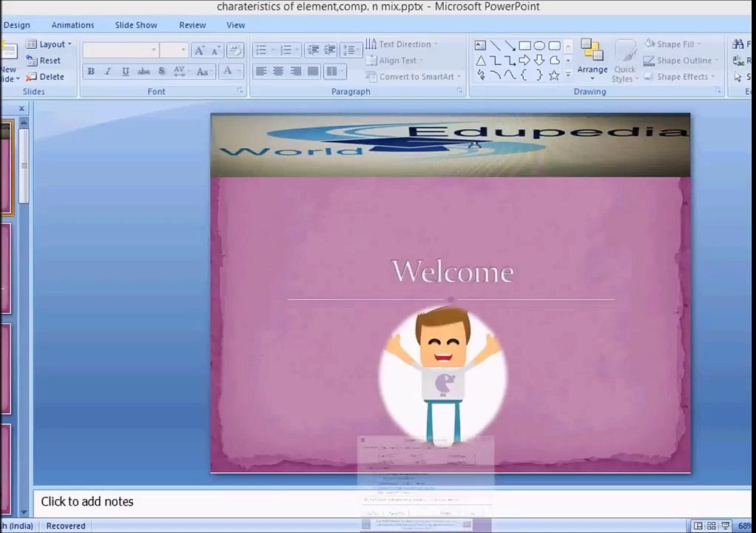This screenshot has width=756, height=533.
Task: Select the straight Line shape
Action: tap(495, 46)
